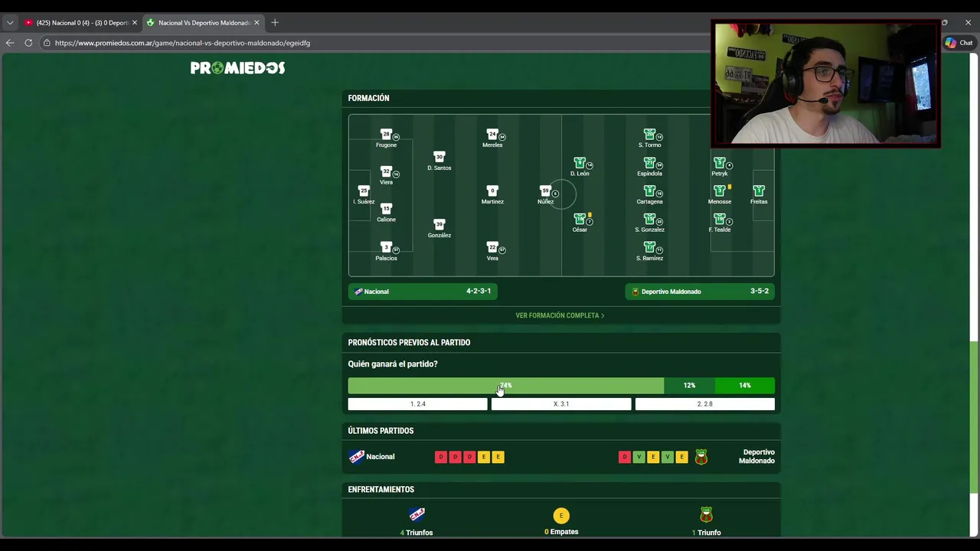
Task: Click Deportivo Maldonado name in Últimos Partidos
Action: (756, 456)
